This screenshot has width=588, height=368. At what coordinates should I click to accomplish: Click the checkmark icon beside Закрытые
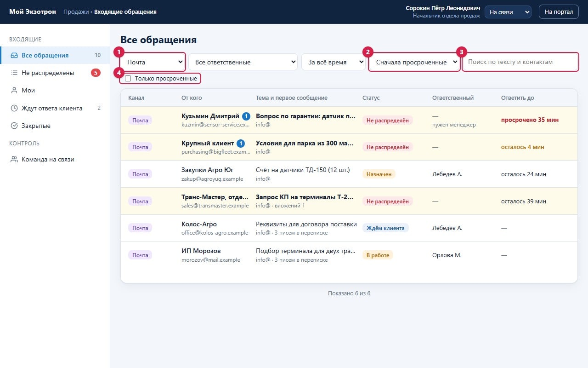[x=14, y=126]
